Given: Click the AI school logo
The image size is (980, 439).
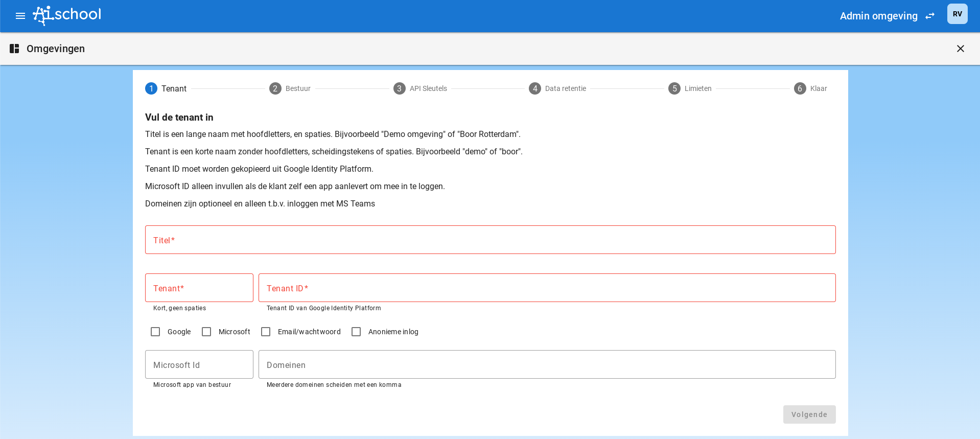Looking at the screenshot, I should 67,15.
